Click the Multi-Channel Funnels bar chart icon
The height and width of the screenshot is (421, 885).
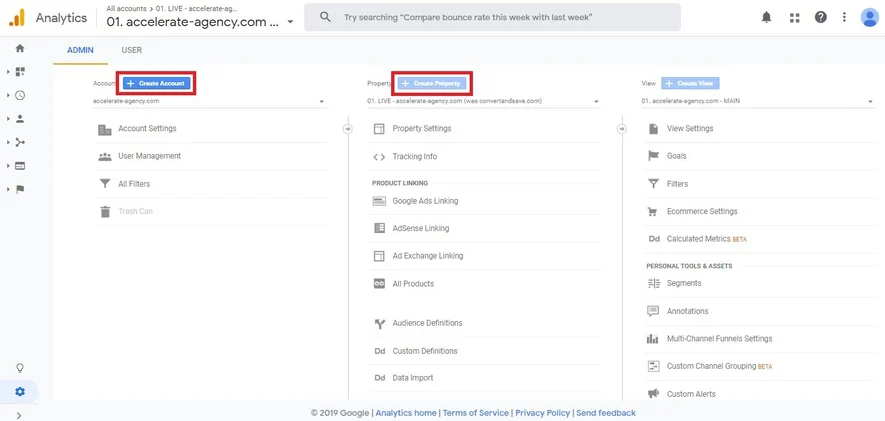[x=652, y=339]
